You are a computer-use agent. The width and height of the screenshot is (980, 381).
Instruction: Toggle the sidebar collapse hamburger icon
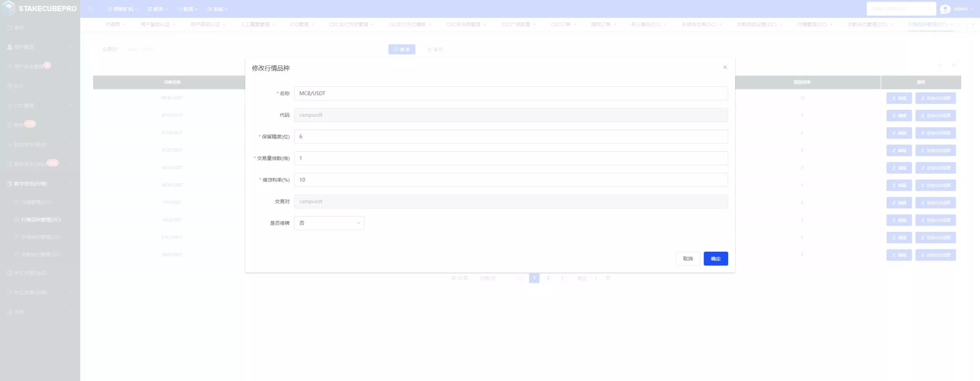pyautogui.click(x=90, y=9)
